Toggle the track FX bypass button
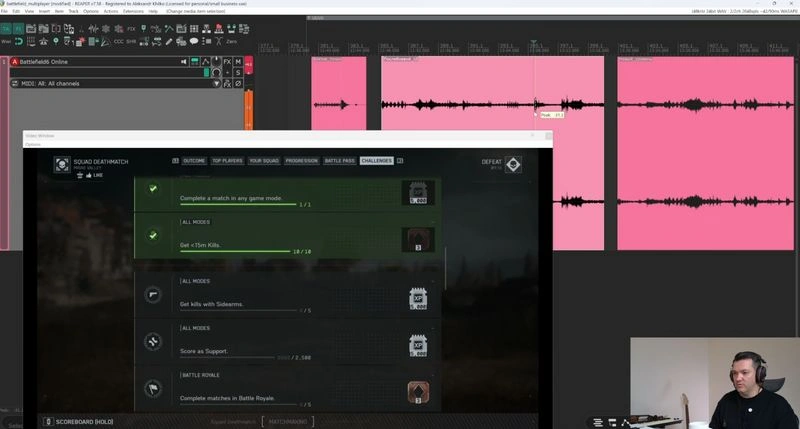This screenshot has width=800, height=429. [227, 84]
